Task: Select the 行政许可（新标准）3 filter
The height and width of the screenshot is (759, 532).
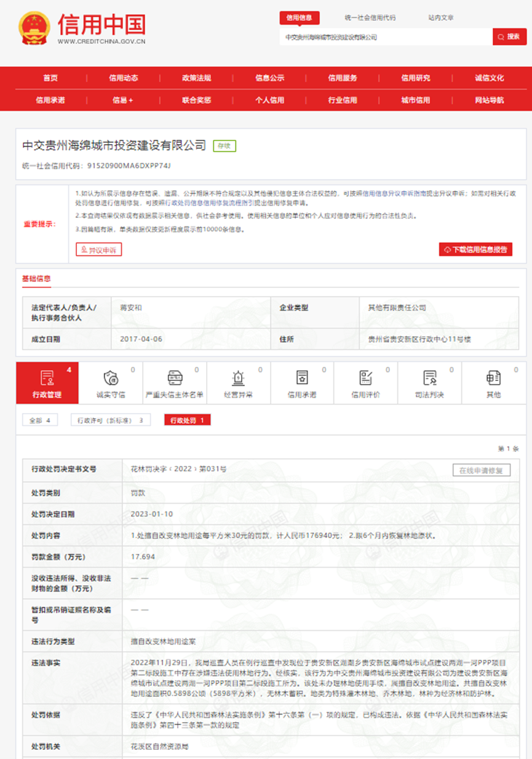Action: [x=110, y=420]
